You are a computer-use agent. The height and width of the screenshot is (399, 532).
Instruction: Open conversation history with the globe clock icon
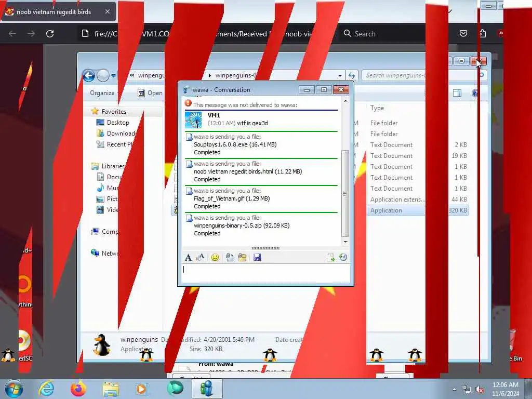343,257
